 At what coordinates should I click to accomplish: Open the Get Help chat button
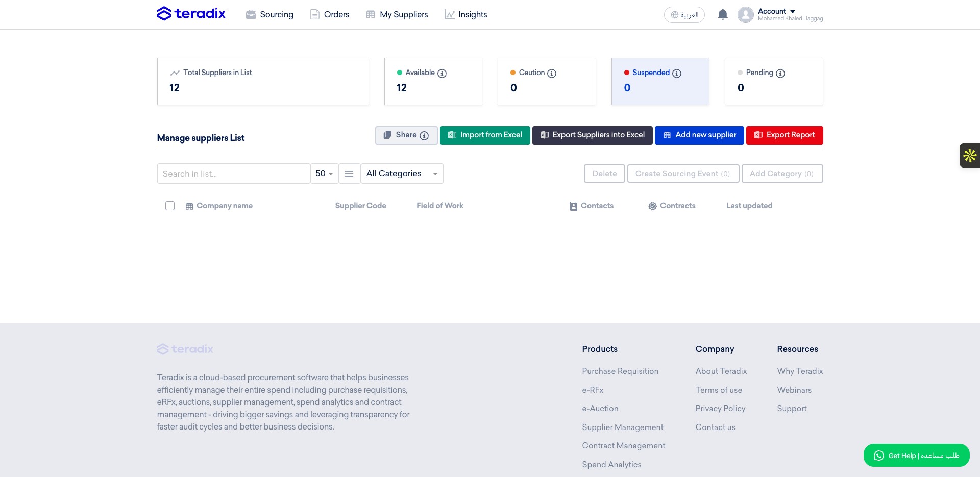(x=916, y=455)
